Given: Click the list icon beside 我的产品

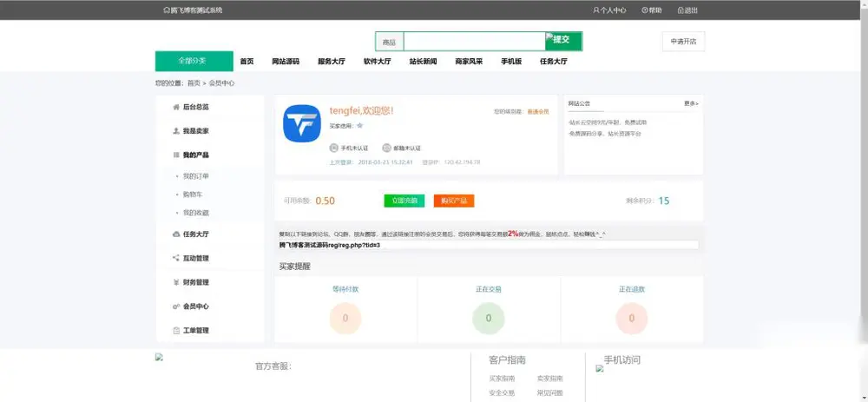Looking at the screenshot, I should tap(176, 155).
